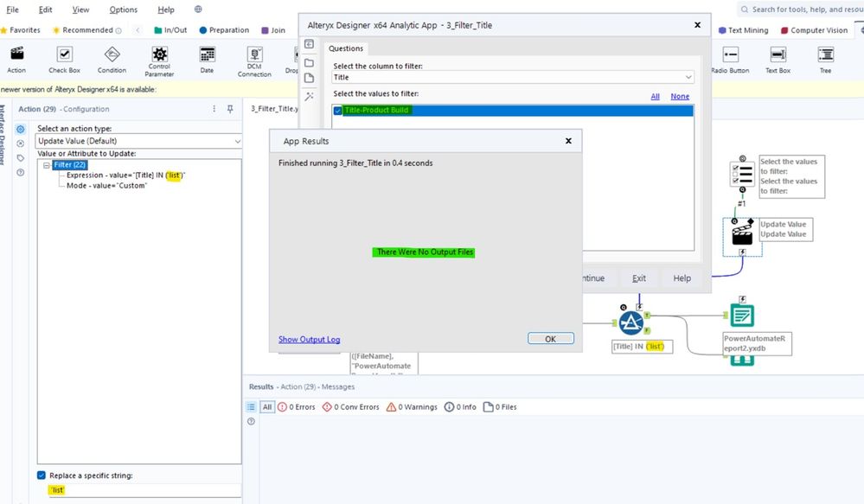Pin the Configuration panel

click(230, 109)
